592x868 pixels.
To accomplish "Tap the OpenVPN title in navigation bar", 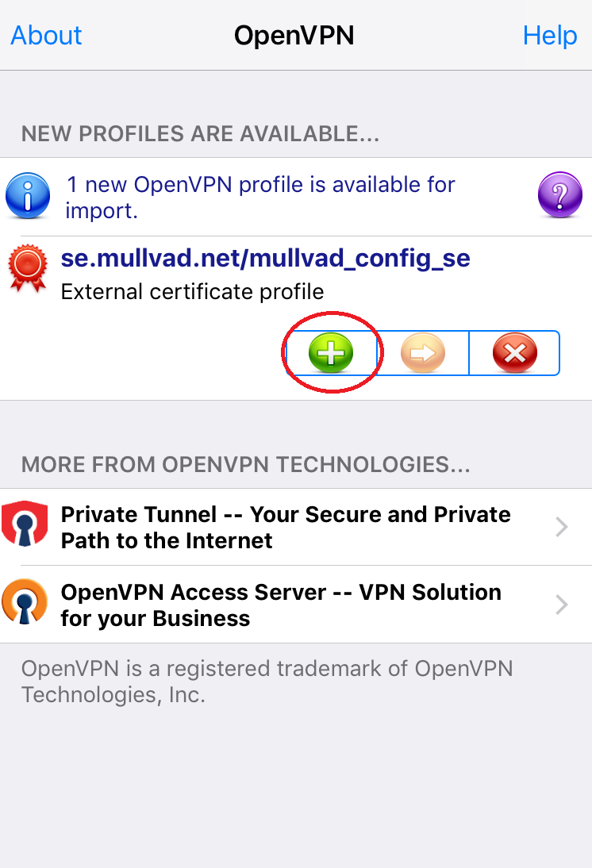I will coord(294,36).
